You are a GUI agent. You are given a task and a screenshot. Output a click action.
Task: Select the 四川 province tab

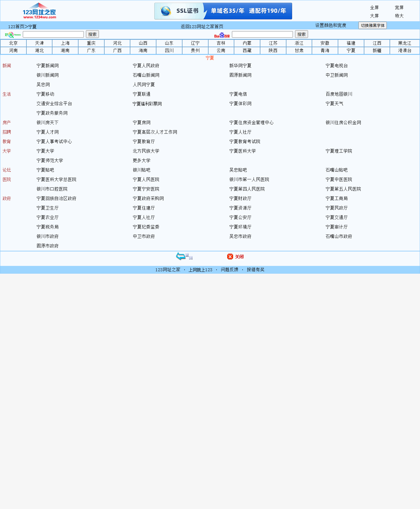click(169, 51)
